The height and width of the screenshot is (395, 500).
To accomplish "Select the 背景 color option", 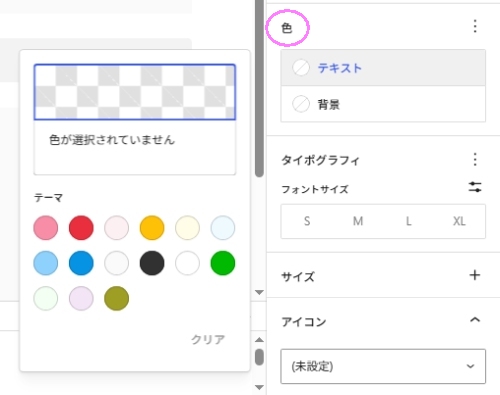I will point(383,104).
